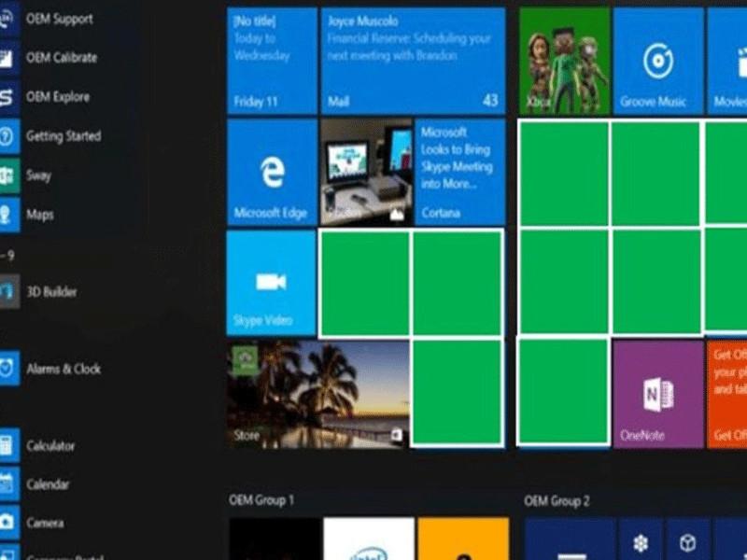Click the OEM Group 1 heading
747x560 pixels.
261,500
